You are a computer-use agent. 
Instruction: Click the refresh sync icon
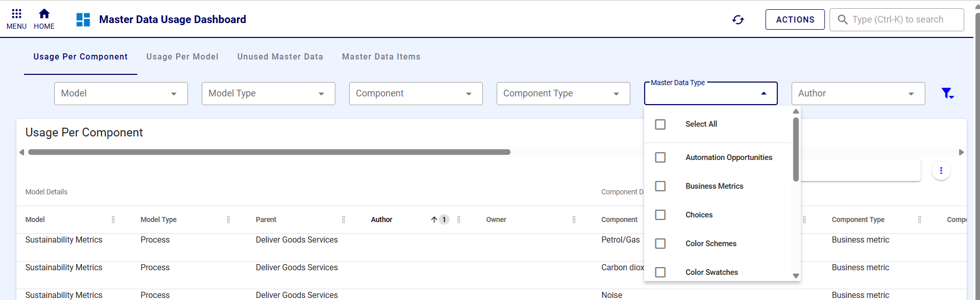738,19
